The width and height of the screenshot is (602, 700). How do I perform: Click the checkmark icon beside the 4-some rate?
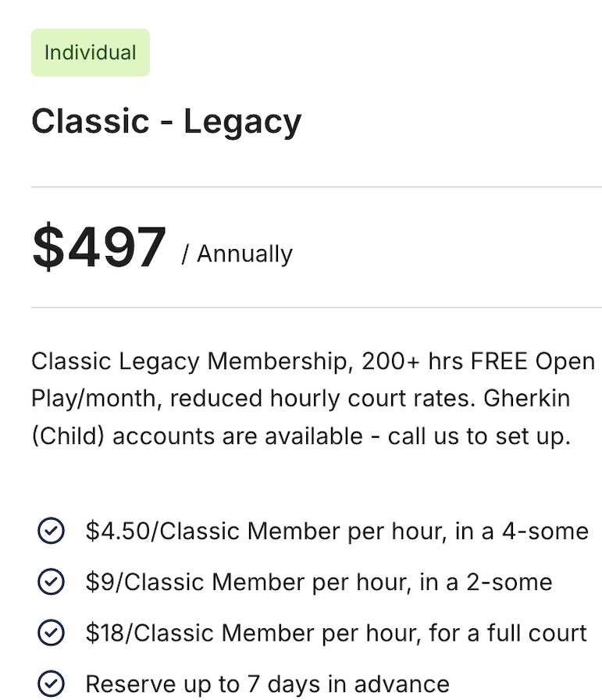pos(51,531)
